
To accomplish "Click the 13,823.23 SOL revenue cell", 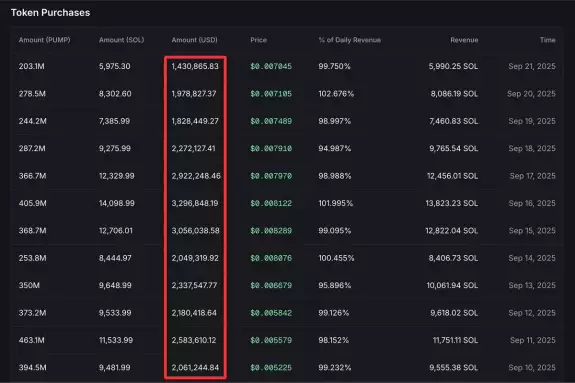I will click(452, 203).
